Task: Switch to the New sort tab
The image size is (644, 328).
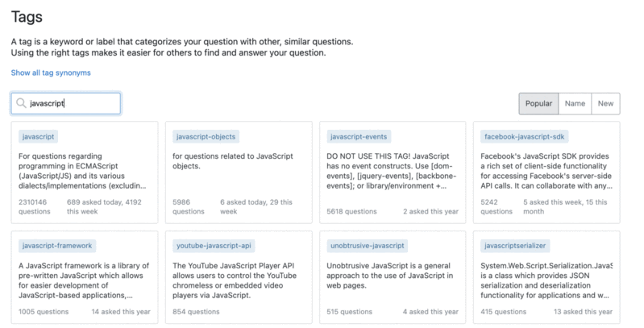Action: point(605,104)
